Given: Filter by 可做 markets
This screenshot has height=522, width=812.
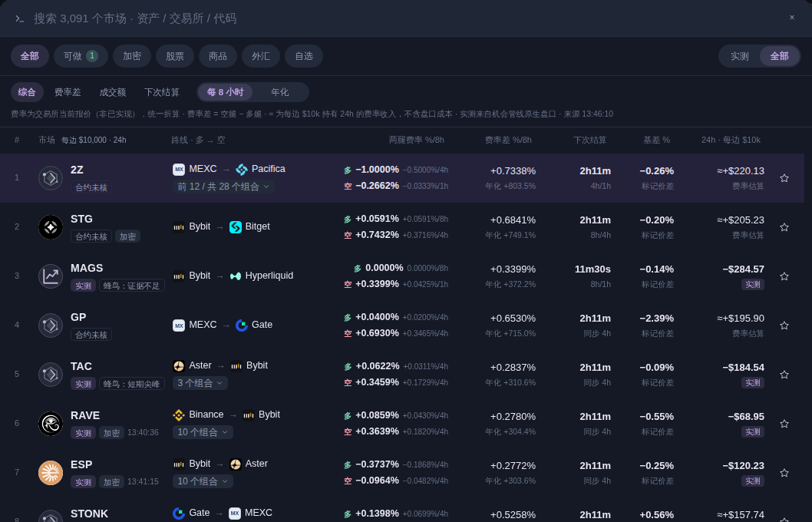Looking at the screenshot, I should 81,56.
